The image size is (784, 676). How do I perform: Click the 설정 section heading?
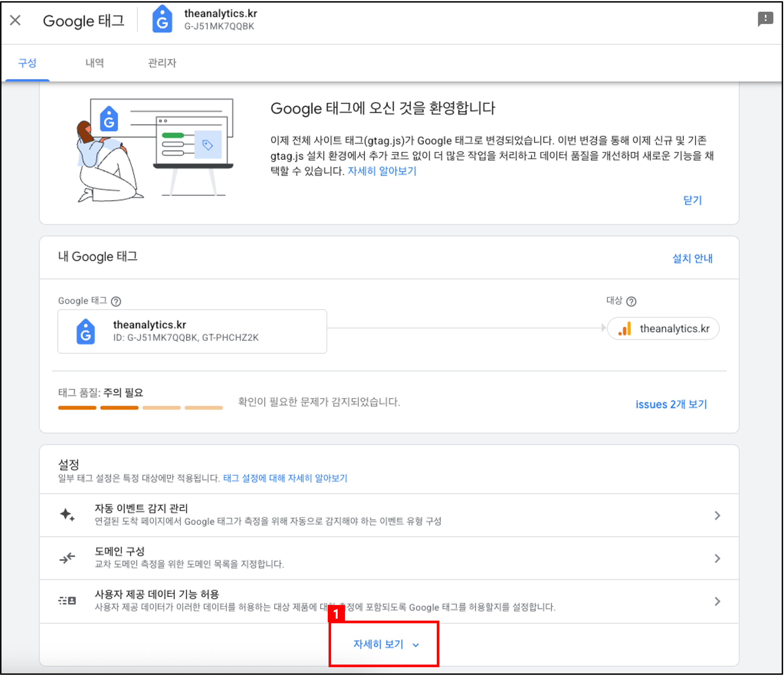pyautogui.click(x=68, y=464)
